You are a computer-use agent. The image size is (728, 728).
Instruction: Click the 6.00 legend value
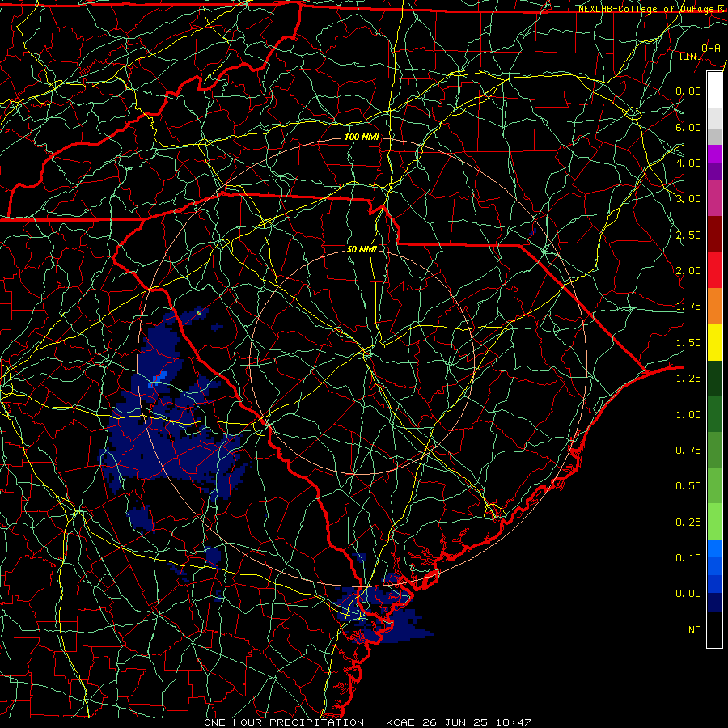688,127
